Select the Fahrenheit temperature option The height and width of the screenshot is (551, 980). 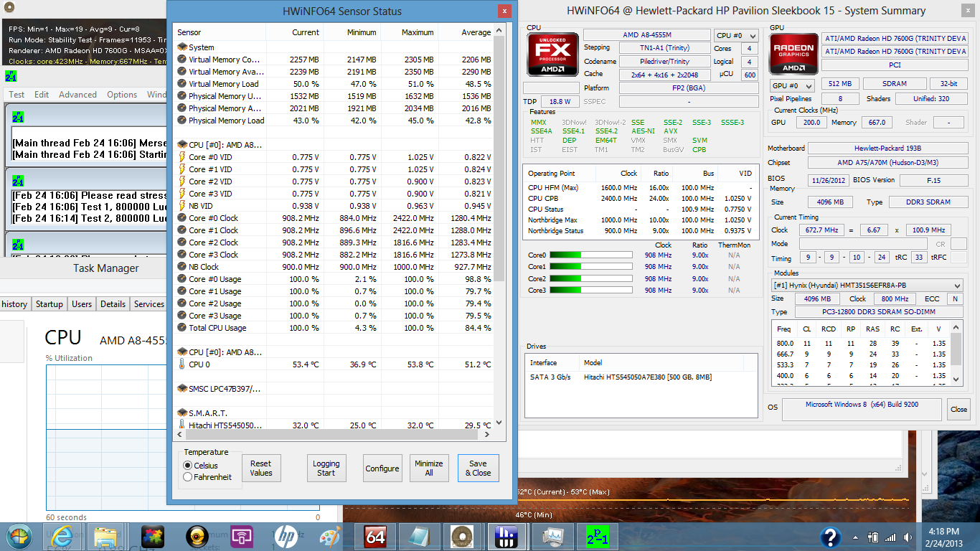point(188,477)
